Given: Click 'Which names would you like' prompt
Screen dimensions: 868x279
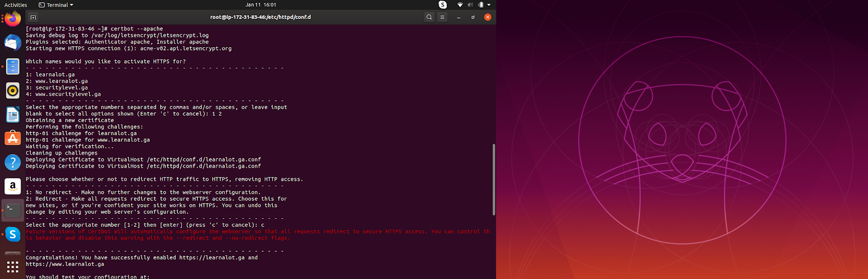Looking at the screenshot, I should click(106, 61).
